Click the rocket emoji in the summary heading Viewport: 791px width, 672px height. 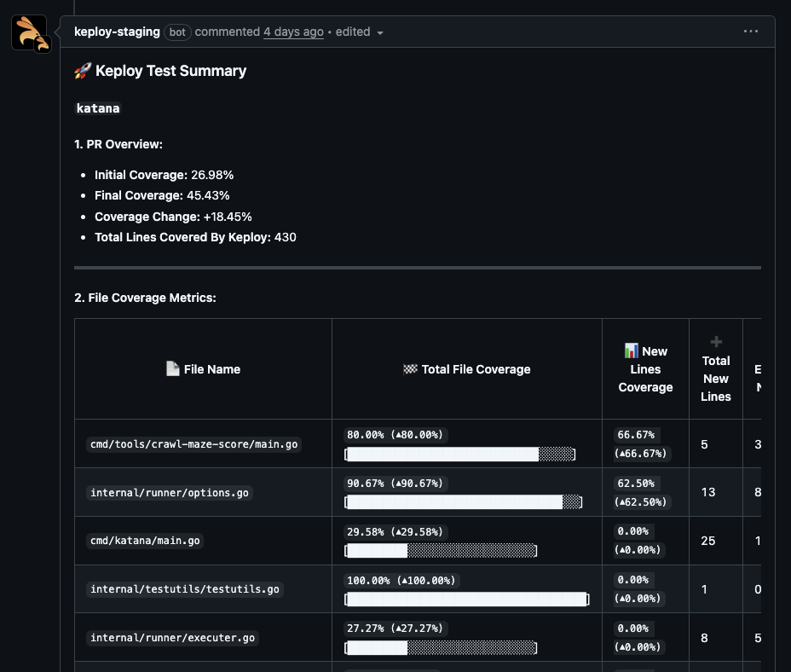pyautogui.click(x=83, y=71)
